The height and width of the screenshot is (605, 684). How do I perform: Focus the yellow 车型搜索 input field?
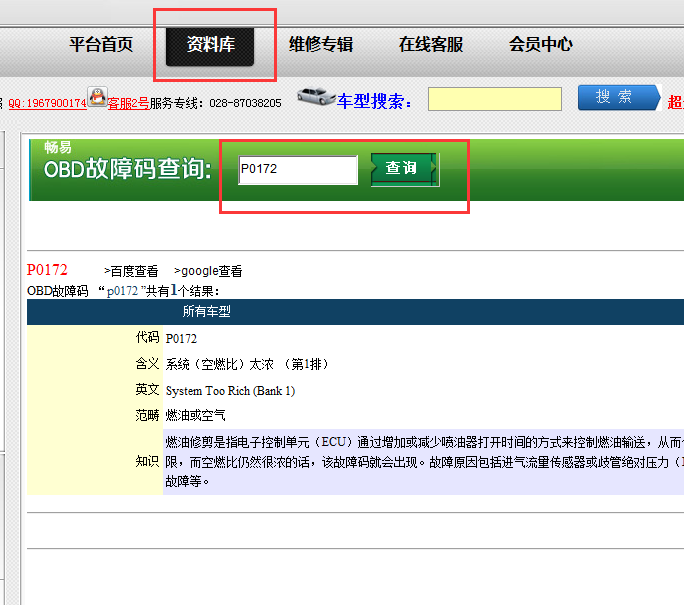495,99
